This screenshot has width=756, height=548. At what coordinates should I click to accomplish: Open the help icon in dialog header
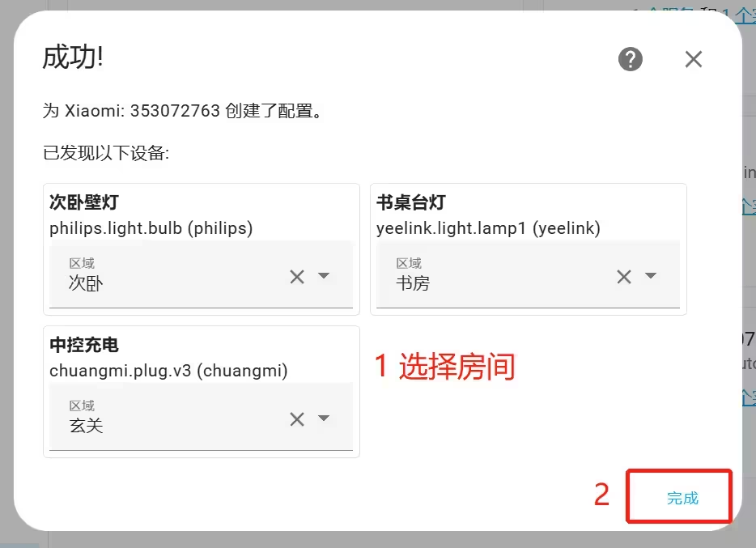(631, 59)
